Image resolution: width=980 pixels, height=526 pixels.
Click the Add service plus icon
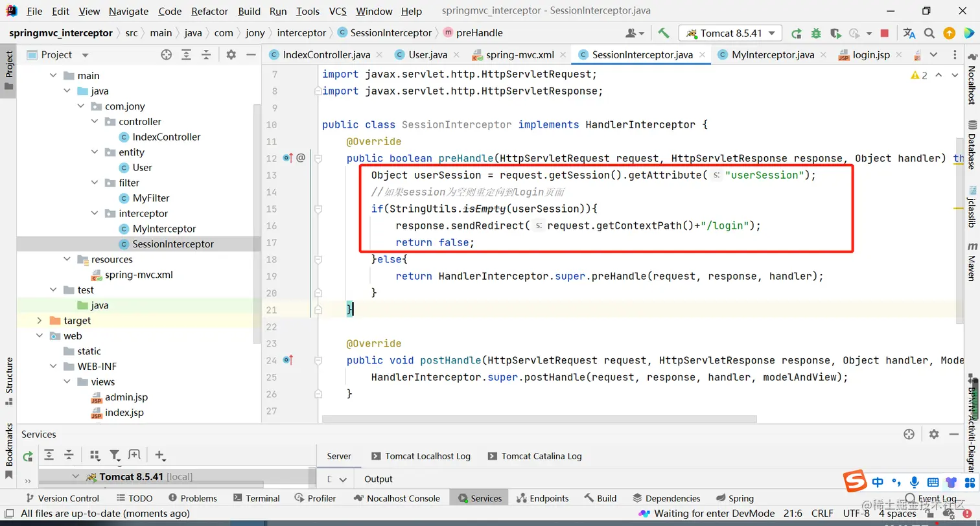pos(159,455)
